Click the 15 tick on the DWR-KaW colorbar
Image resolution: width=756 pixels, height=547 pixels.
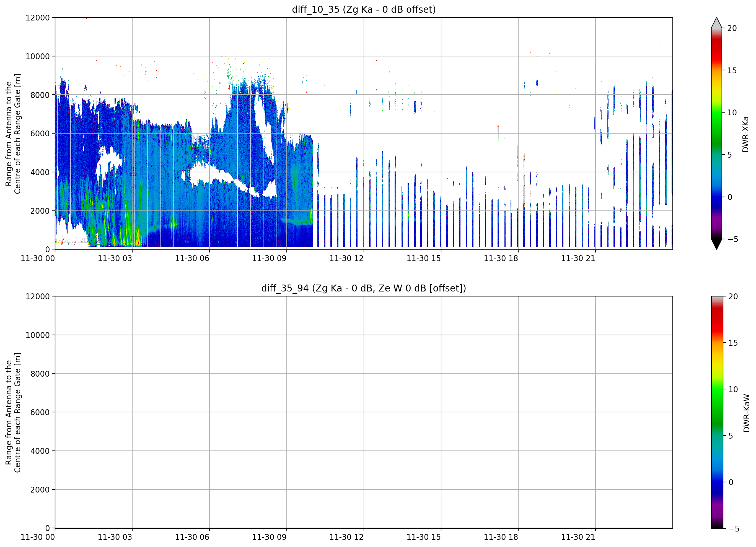pos(733,343)
